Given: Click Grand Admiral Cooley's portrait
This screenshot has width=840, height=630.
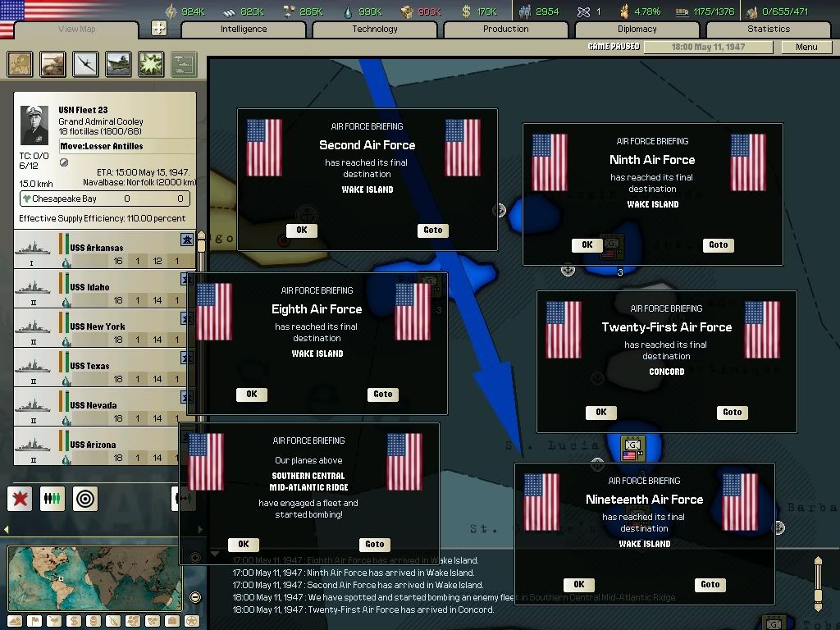Looking at the screenshot, I should coord(34,125).
